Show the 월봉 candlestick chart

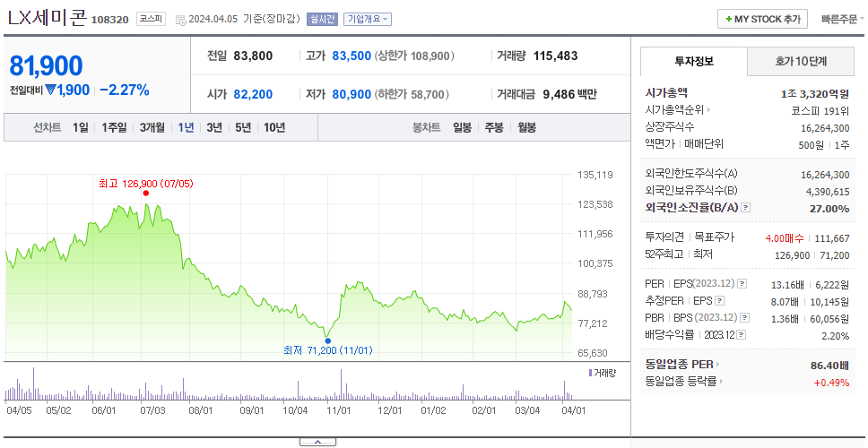tap(527, 128)
